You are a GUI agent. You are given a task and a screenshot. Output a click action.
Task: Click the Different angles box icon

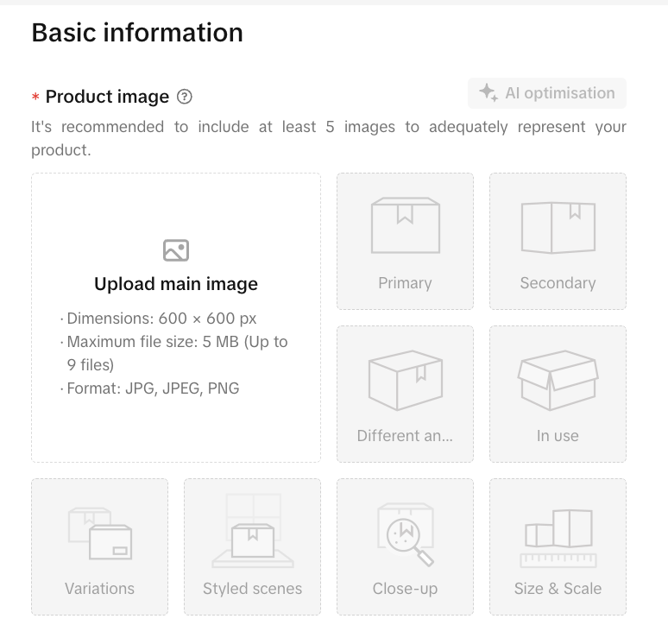[x=405, y=380]
